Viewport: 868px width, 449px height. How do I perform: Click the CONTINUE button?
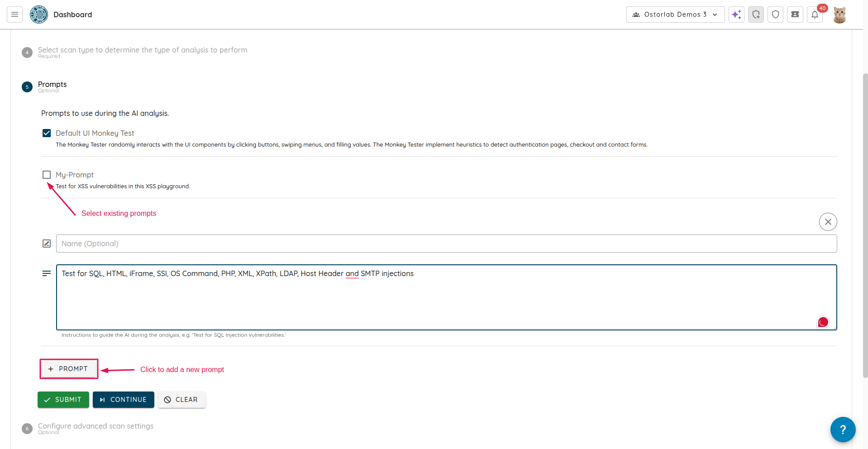point(123,400)
